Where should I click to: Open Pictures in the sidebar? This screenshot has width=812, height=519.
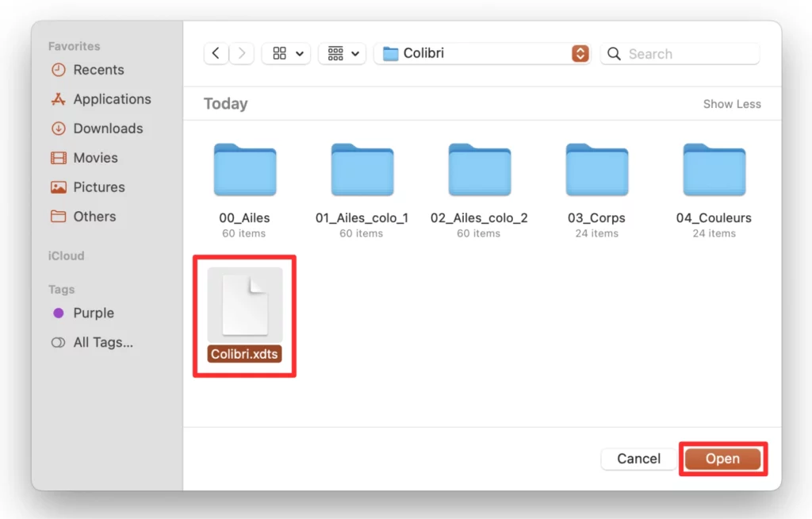[88, 187]
